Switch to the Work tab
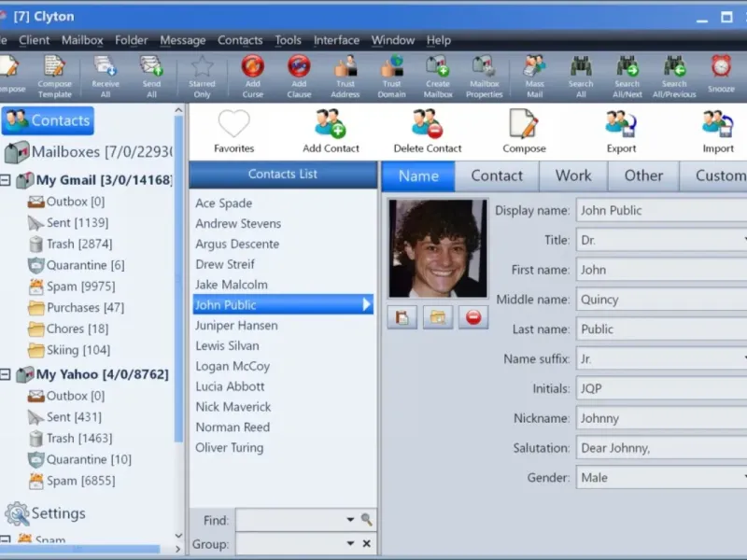The width and height of the screenshot is (747, 560). coord(573,175)
